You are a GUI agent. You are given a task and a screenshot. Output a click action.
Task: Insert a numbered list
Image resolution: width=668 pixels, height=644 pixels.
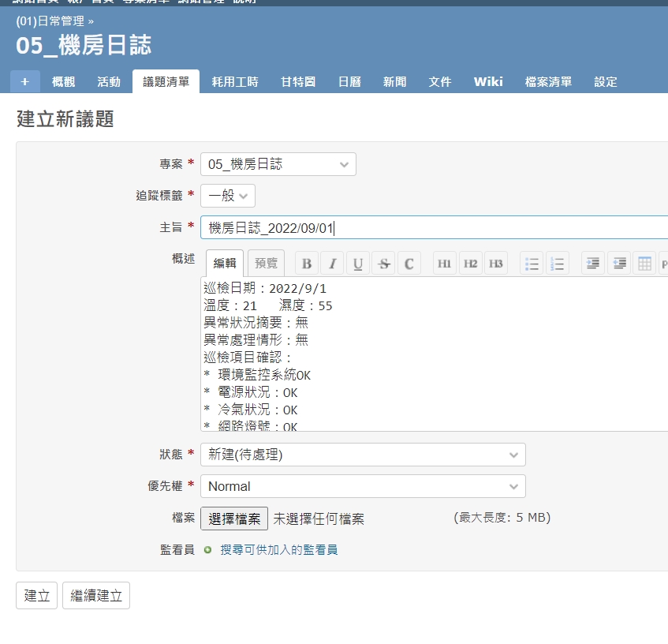[557, 264]
